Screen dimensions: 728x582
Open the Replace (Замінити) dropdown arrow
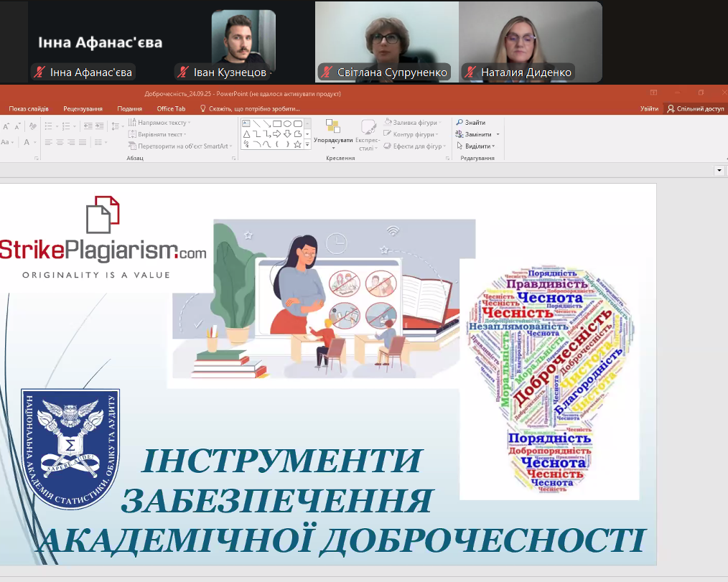click(x=498, y=134)
